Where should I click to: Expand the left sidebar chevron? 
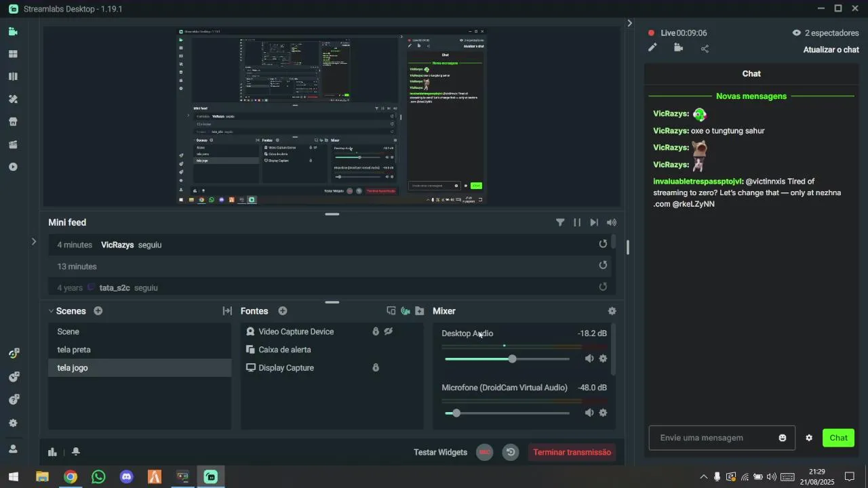pyautogui.click(x=34, y=241)
